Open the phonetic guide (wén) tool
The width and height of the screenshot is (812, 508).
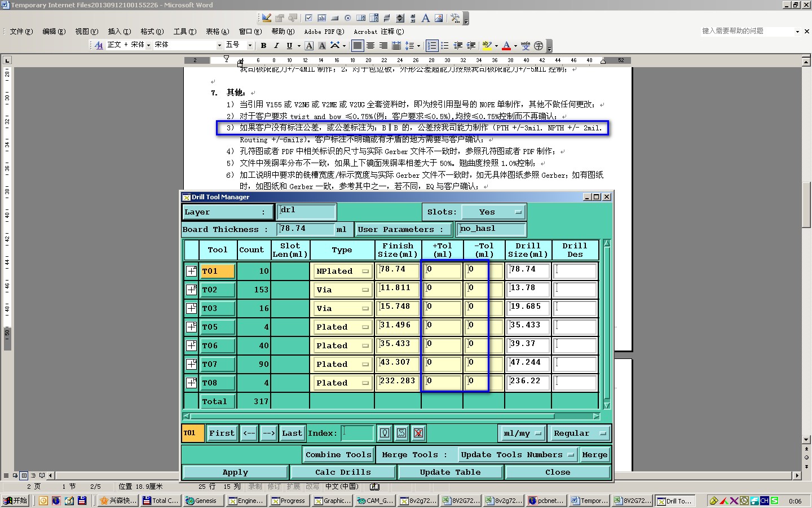526,45
